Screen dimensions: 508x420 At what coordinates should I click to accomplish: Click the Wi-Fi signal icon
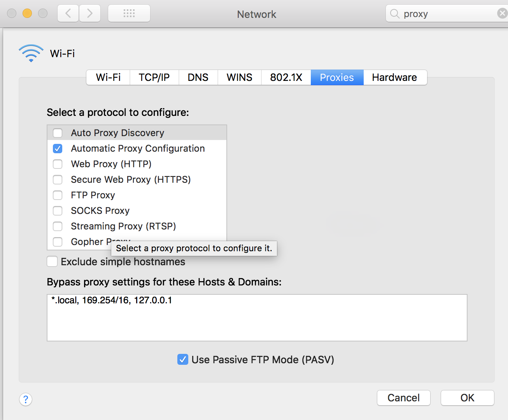click(31, 53)
